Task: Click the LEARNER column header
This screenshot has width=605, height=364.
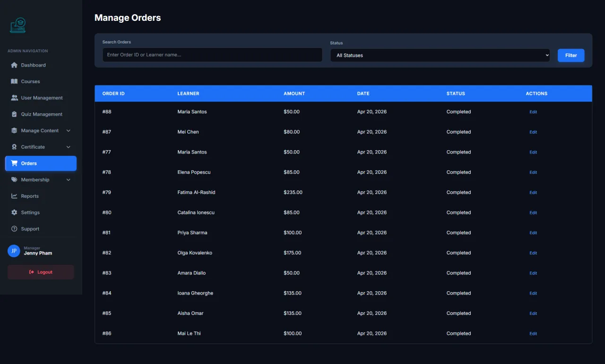Action: (x=188, y=93)
